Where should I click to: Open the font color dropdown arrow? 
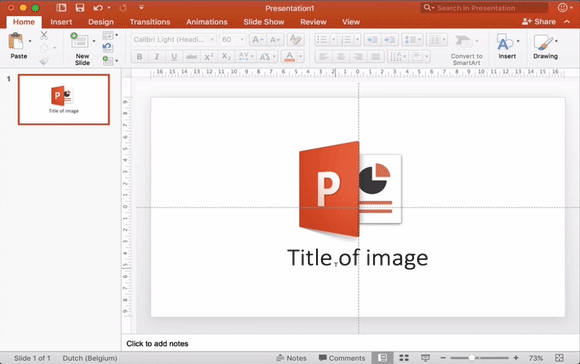pos(301,57)
